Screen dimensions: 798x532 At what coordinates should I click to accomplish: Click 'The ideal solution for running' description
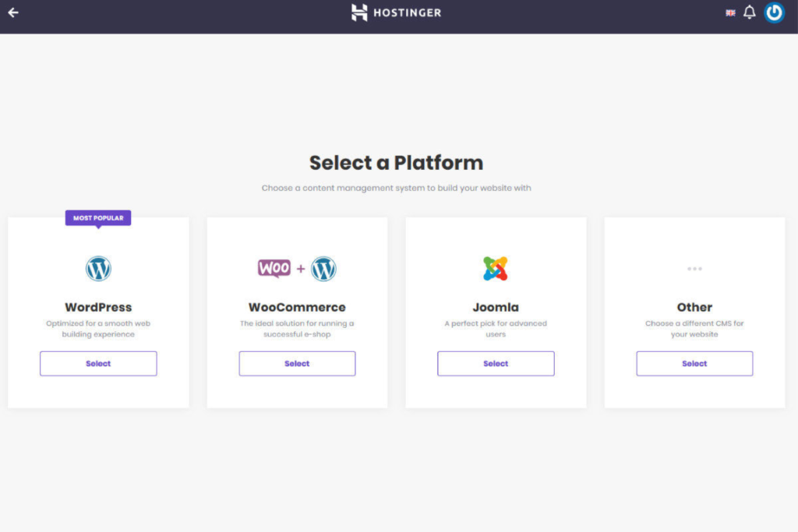click(x=297, y=329)
